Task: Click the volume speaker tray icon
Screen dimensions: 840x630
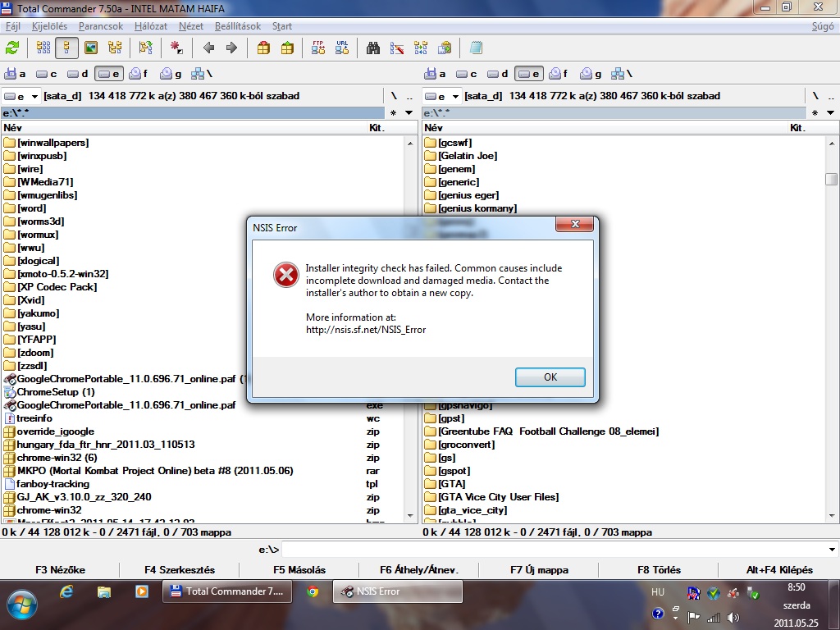Action: (733, 617)
